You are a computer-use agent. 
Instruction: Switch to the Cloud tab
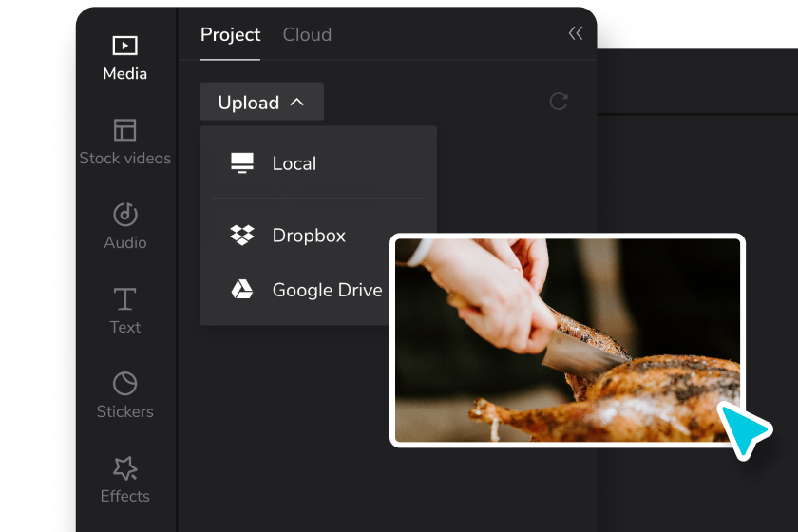click(x=307, y=34)
